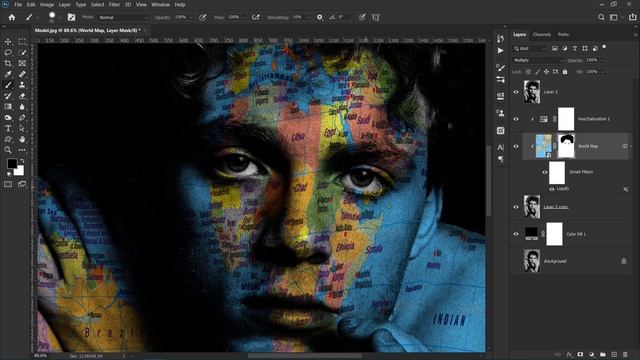This screenshot has width=640, height=360.
Task: Click the Color Fill 1 color thumbnail
Action: (531, 233)
